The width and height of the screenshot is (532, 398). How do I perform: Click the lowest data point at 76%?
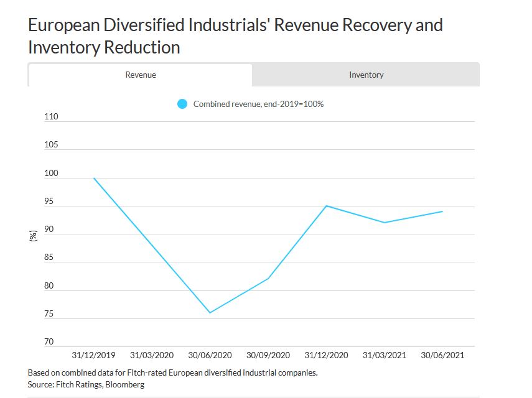tap(210, 313)
